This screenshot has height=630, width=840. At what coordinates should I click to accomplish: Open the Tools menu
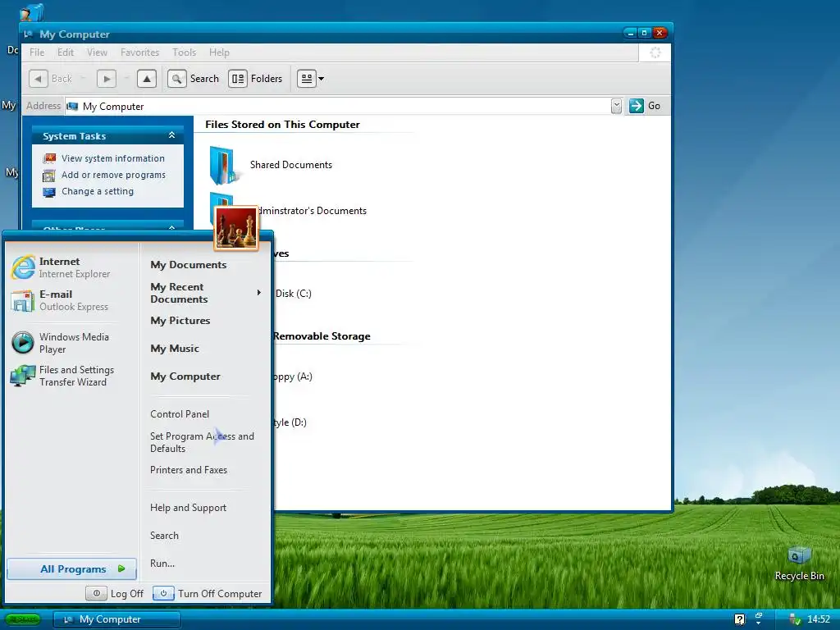184,52
